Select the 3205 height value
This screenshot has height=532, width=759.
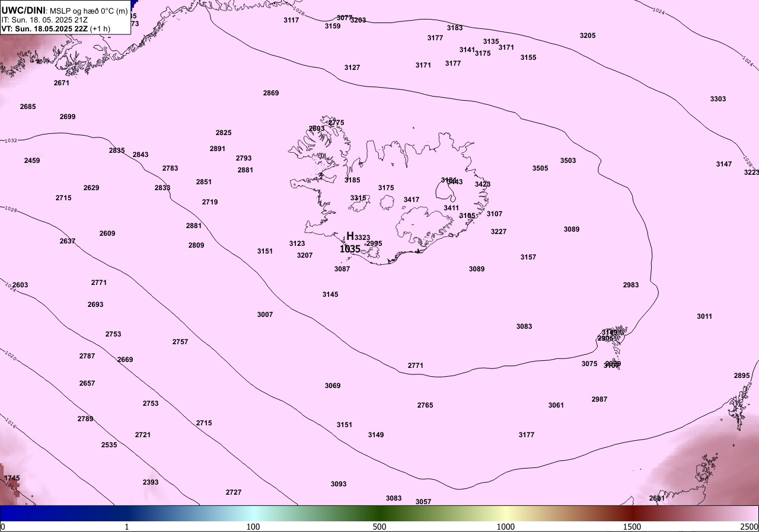point(588,36)
